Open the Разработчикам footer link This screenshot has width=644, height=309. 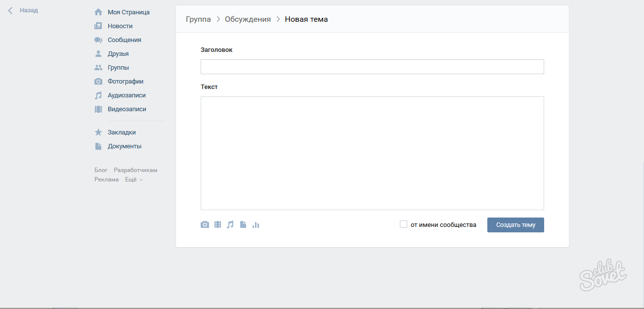(135, 170)
